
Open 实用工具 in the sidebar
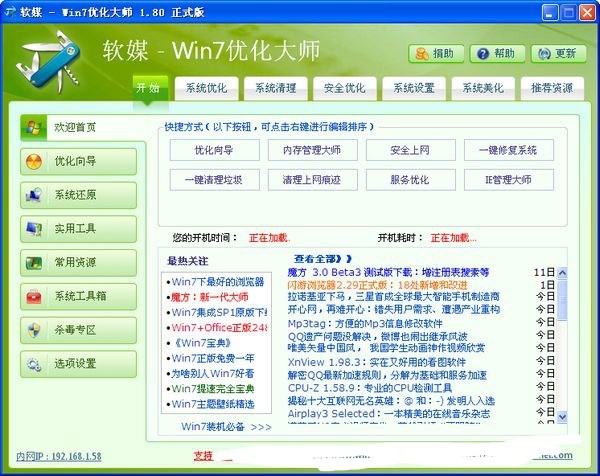point(78,229)
